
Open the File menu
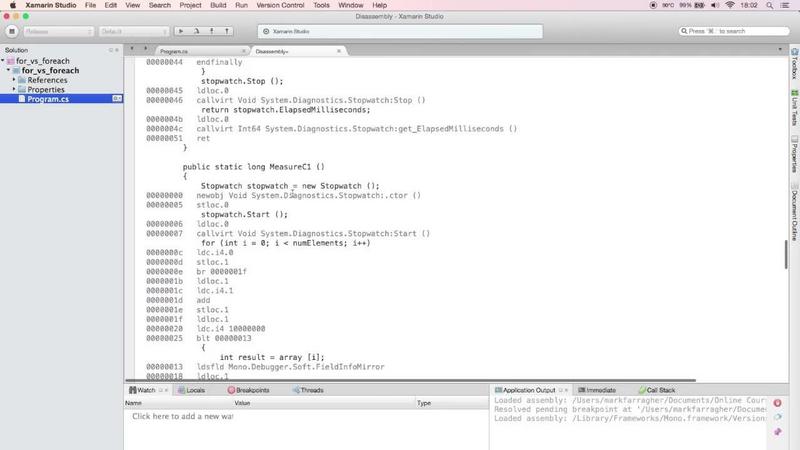[90, 5]
